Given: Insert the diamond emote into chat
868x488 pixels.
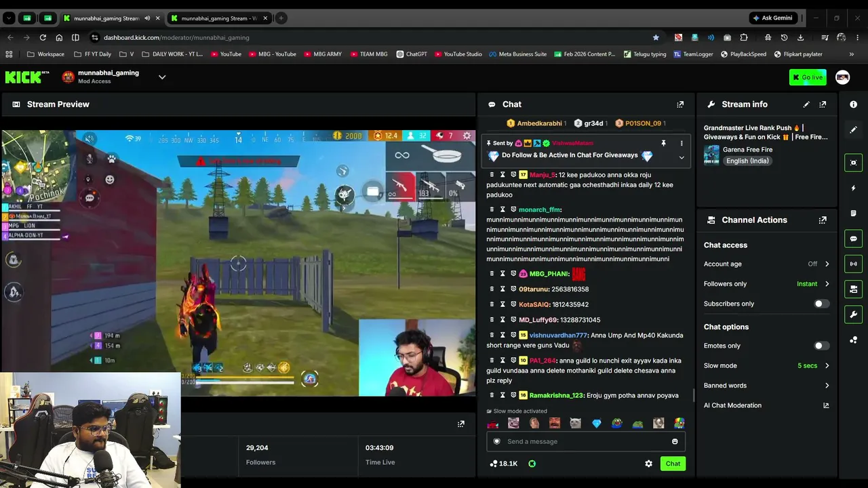Looking at the screenshot, I should [596, 424].
